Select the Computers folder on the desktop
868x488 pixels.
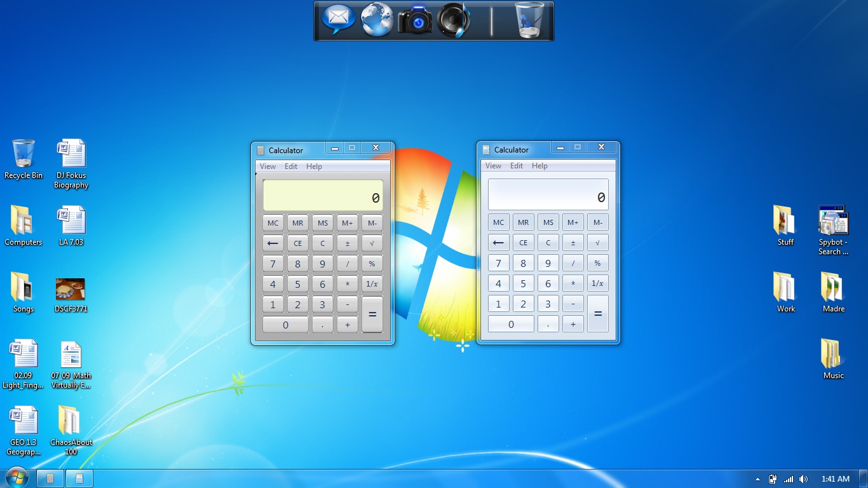pyautogui.click(x=24, y=226)
